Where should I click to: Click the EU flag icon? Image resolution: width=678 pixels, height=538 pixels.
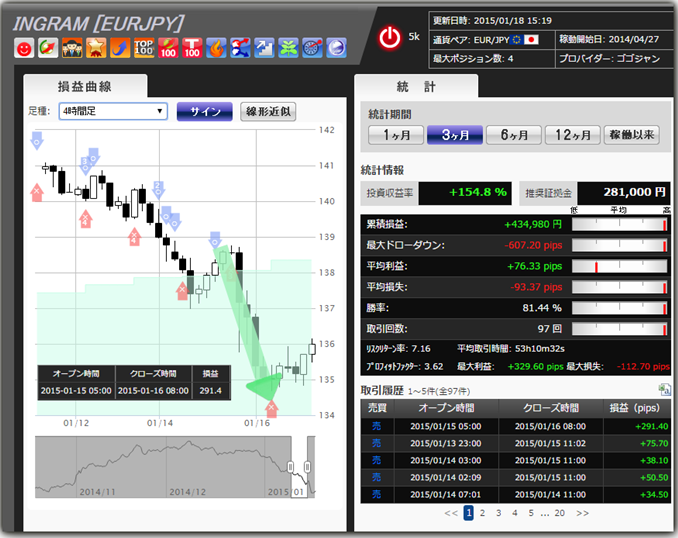[516, 40]
